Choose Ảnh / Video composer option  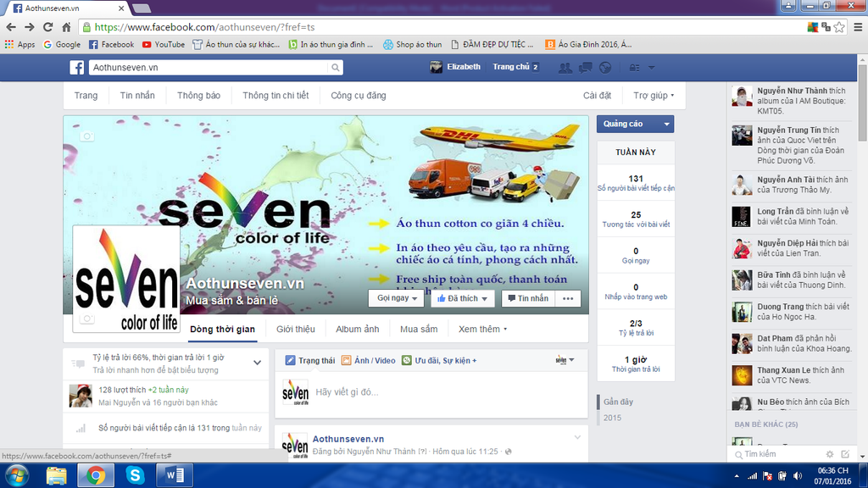(368, 360)
